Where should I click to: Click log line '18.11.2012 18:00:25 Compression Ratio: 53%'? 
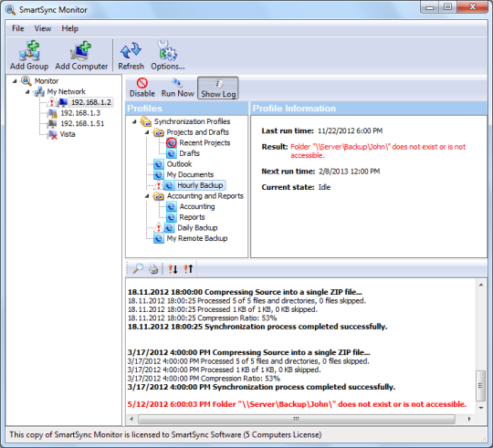[202, 318]
